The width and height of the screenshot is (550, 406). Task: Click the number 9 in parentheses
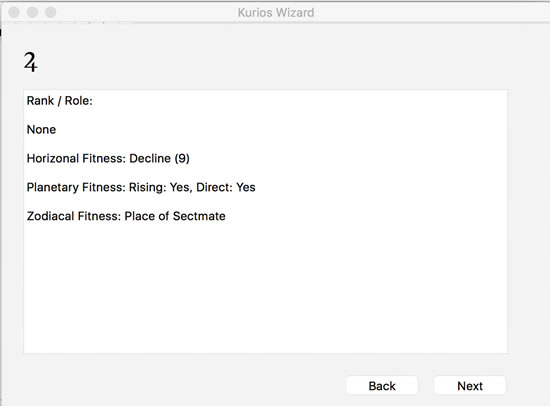[x=182, y=158]
